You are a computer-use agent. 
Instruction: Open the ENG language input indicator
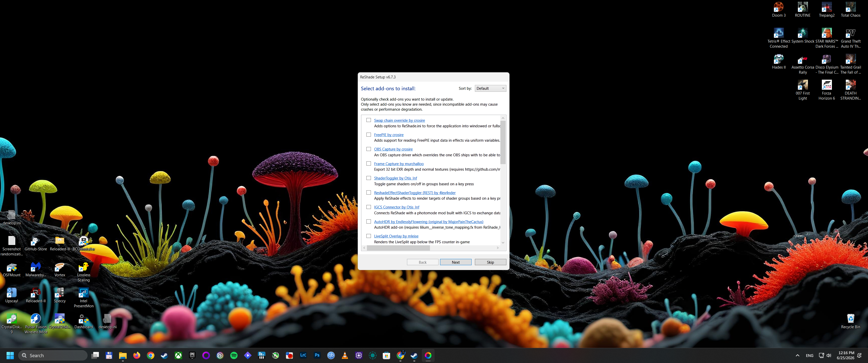pyautogui.click(x=809, y=355)
